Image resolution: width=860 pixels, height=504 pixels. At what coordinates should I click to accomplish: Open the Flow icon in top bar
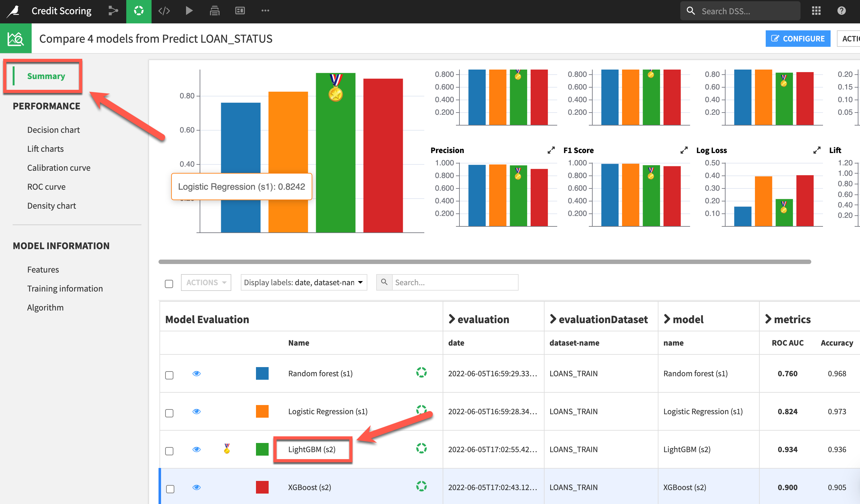click(x=113, y=11)
